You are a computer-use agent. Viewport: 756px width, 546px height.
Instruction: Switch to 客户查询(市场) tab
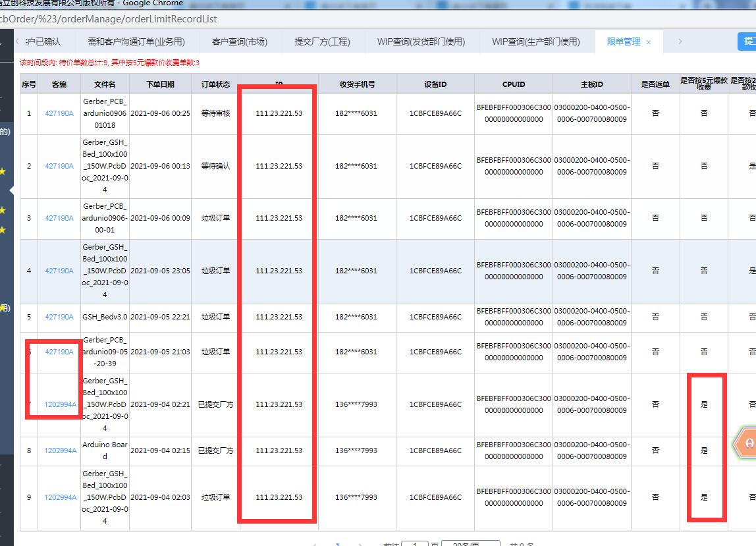click(240, 41)
